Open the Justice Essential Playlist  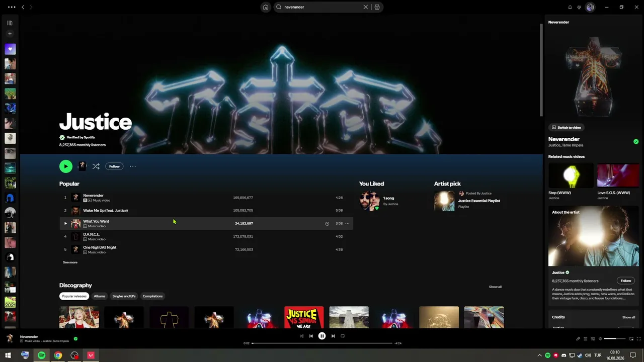pyautogui.click(x=479, y=201)
